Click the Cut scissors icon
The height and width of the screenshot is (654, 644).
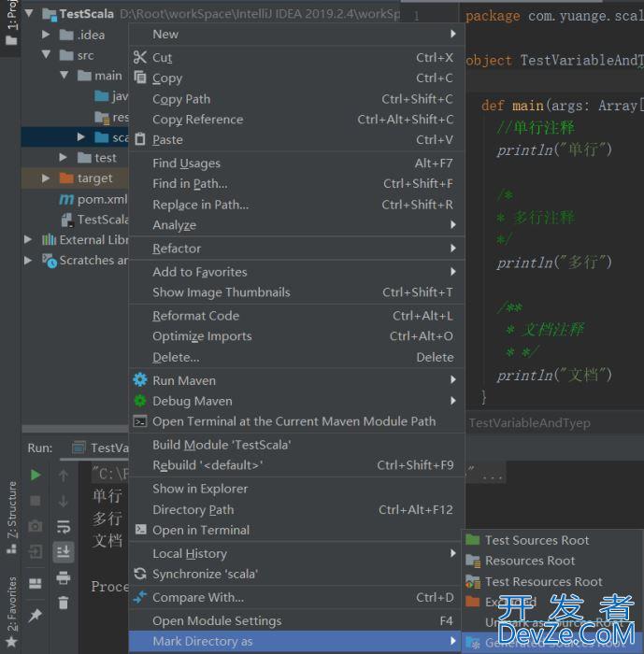pyautogui.click(x=140, y=57)
